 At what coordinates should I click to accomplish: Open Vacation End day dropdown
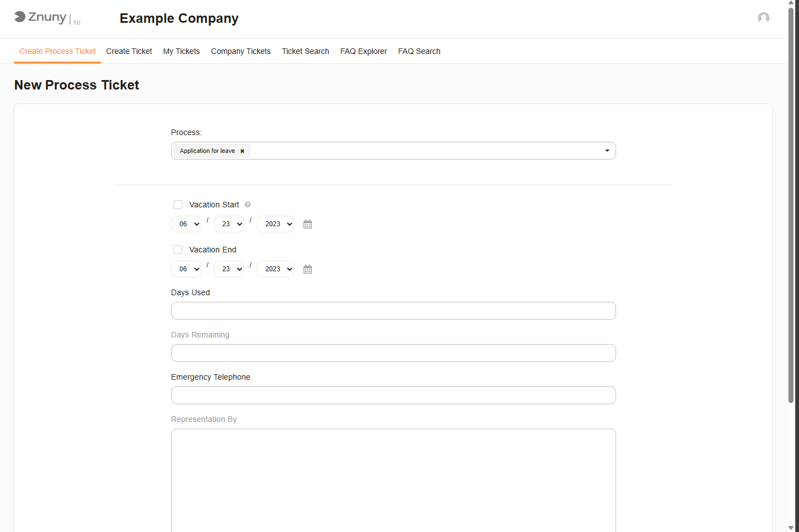coord(229,269)
